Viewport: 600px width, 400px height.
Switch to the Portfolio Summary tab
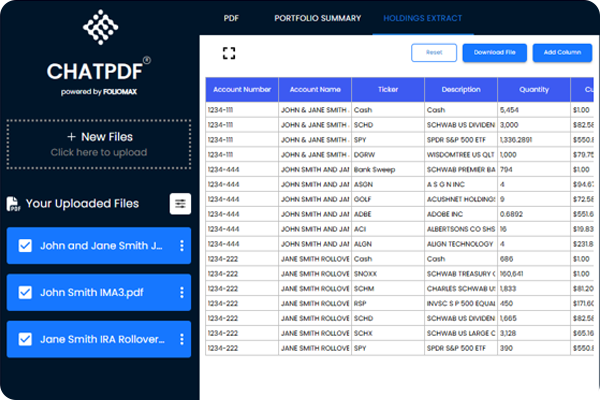[x=318, y=18]
